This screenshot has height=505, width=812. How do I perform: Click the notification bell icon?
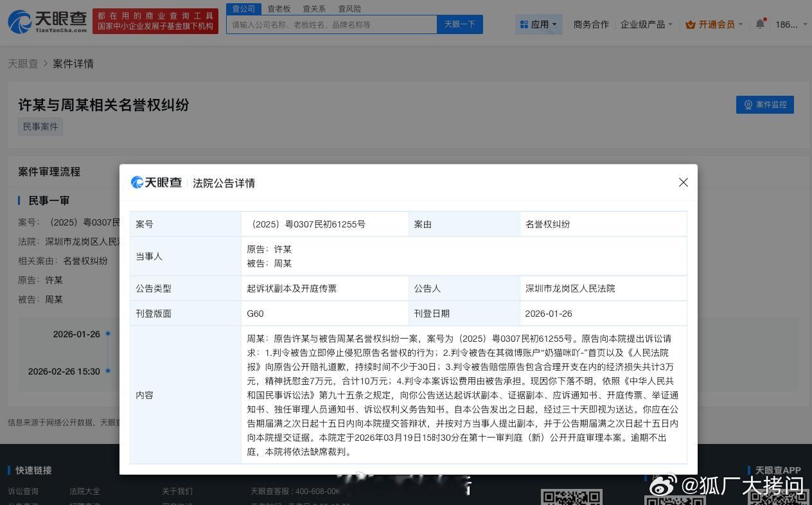click(x=760, y=24)
